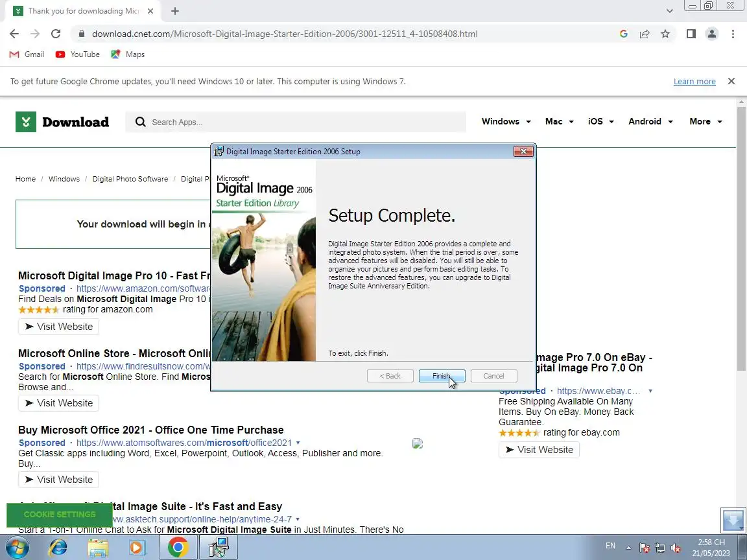This screenshot has width=747, height=560.
Task: Bookmark this page with star icon
Action: pyautogui.click(x=665, y=34)
